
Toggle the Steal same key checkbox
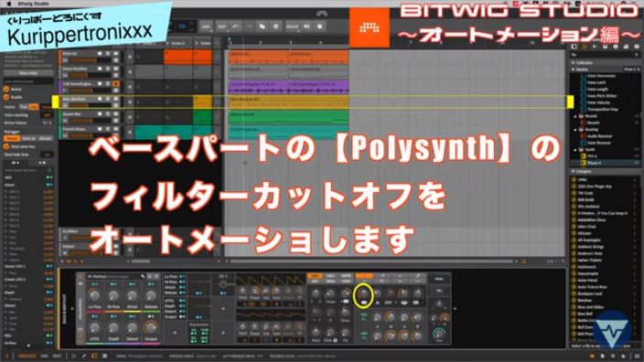tap(6, 146)
